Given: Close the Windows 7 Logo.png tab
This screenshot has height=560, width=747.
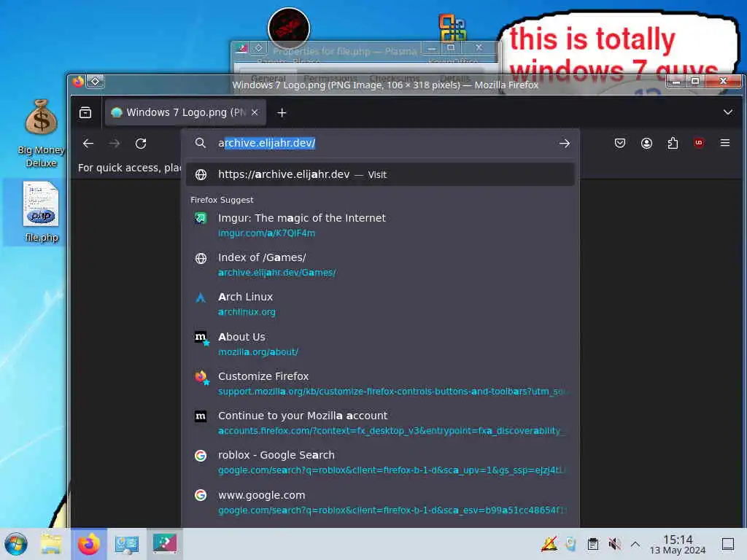Looking at the screenshot, I should [255, 112].
